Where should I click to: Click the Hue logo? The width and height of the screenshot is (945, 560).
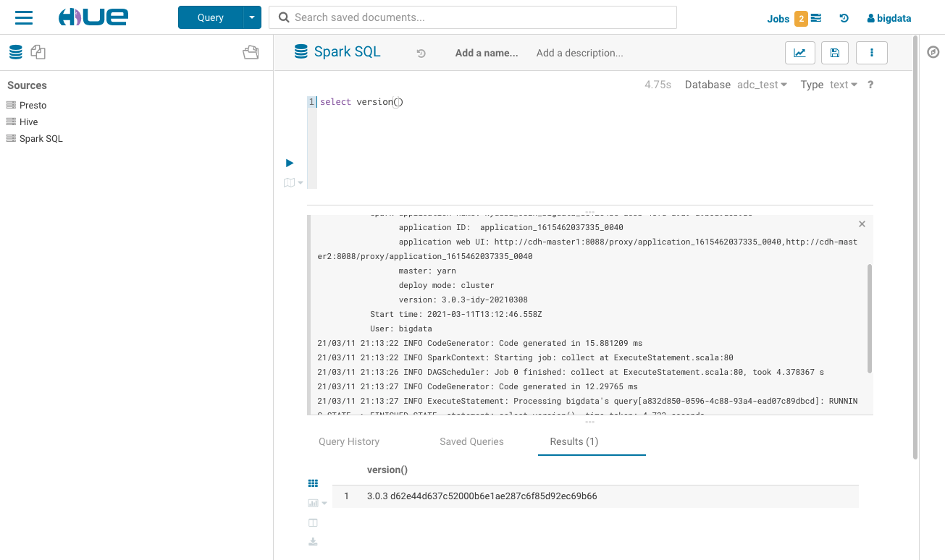[93, 17]
